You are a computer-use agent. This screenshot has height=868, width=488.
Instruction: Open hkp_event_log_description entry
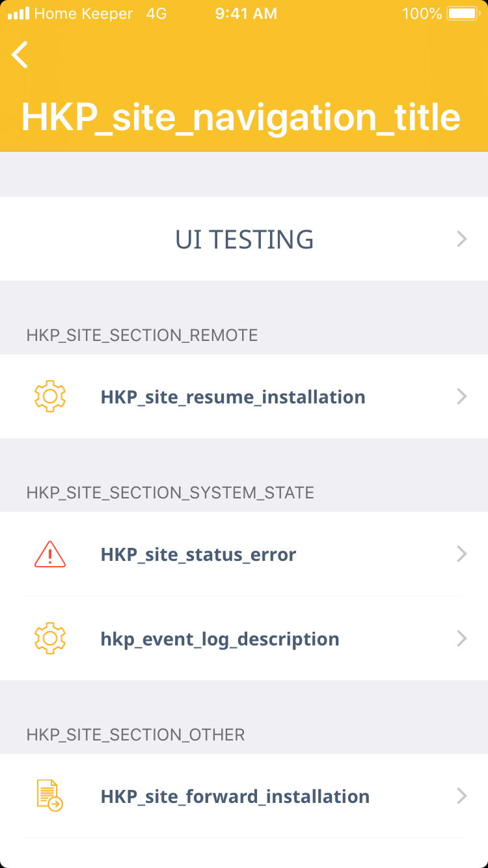(220, 639)
